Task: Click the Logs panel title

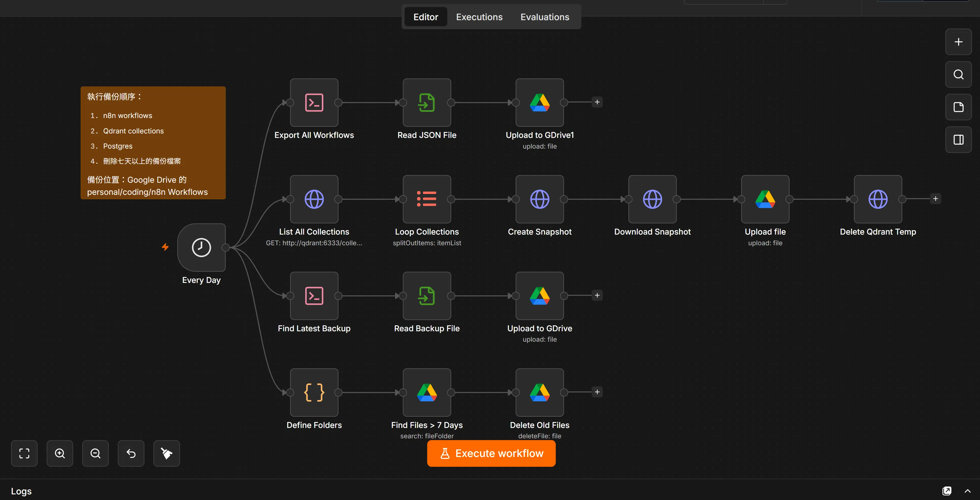Action: [21, 491]
